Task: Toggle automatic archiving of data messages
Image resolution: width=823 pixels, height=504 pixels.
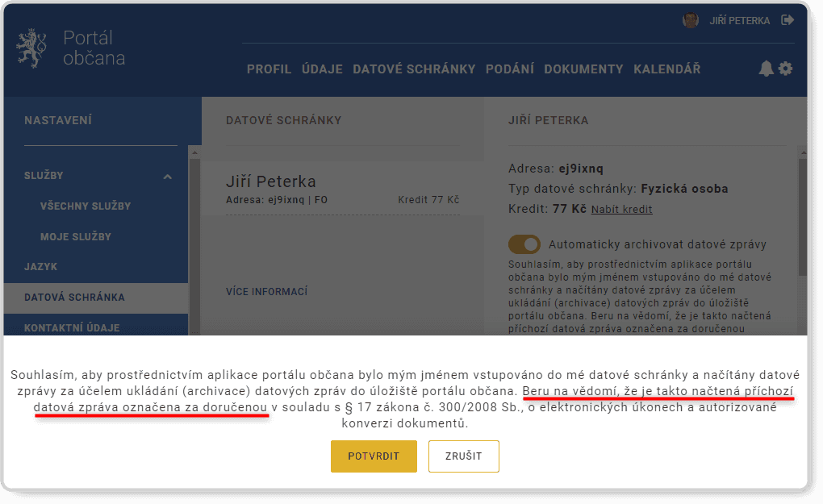Action: [524, 244]
